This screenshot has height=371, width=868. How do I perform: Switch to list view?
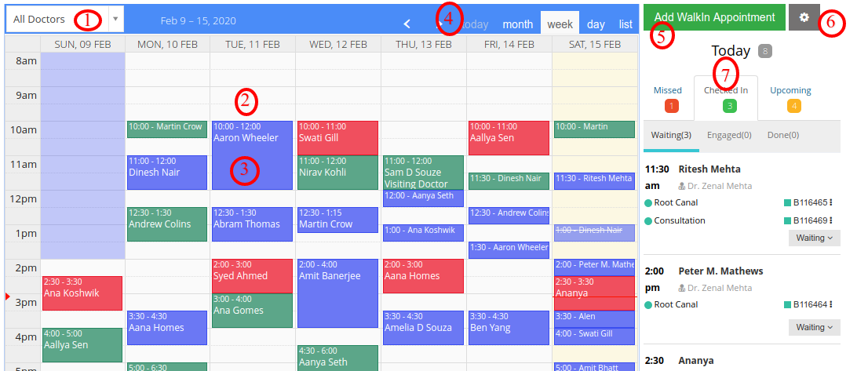625,24
